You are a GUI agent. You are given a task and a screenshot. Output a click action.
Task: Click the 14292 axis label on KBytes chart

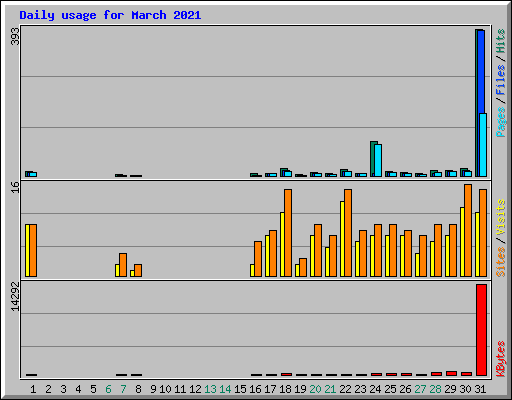tap(15, 297)
